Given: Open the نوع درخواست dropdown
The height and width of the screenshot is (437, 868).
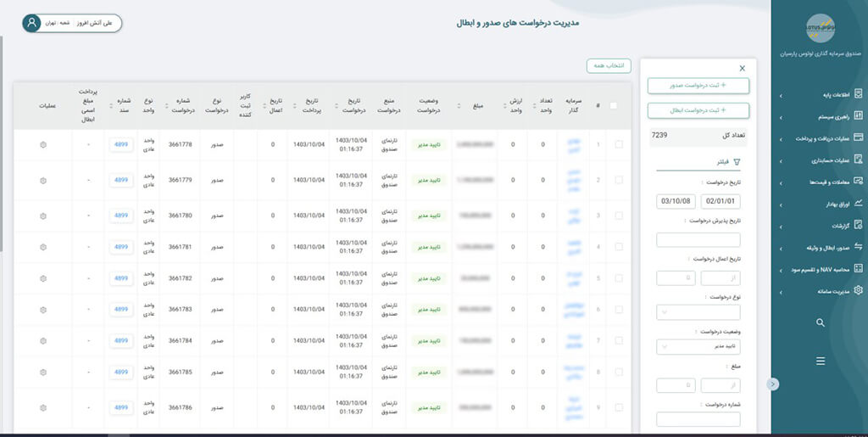Looking at the screenshot, I should (x=698, y=312).
